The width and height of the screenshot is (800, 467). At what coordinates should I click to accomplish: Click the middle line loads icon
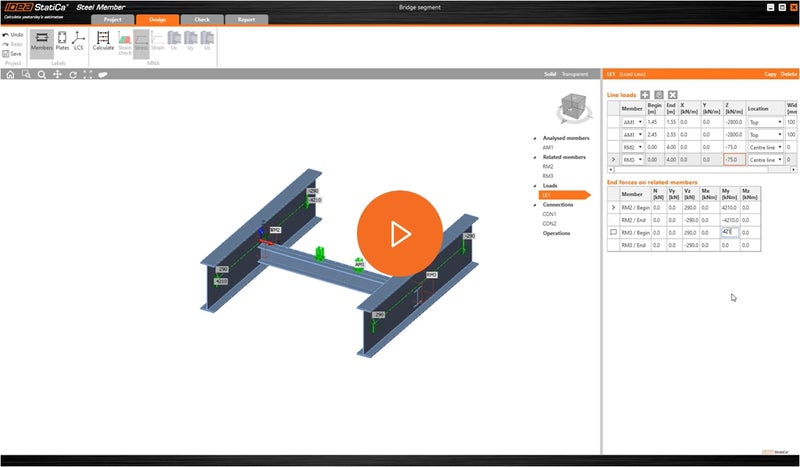(659, 95)
